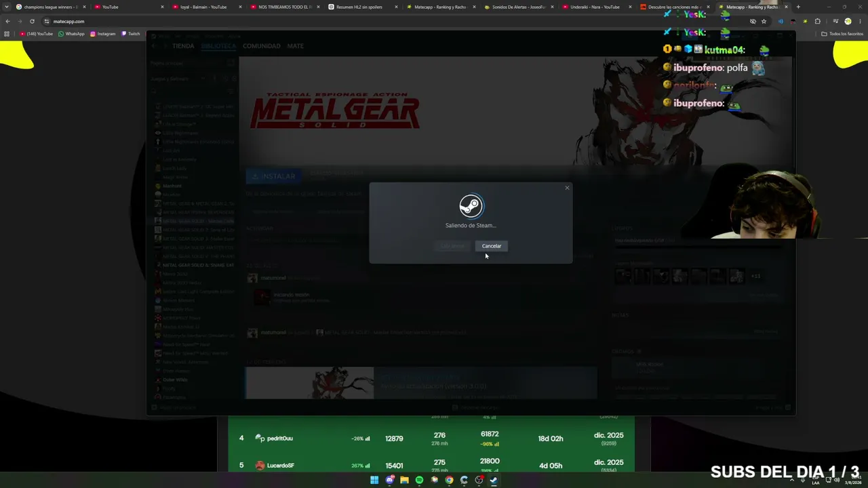This screenshot has width=868, height=488.
Task: Open the taskbar volume control
Action: click(837, 480)
